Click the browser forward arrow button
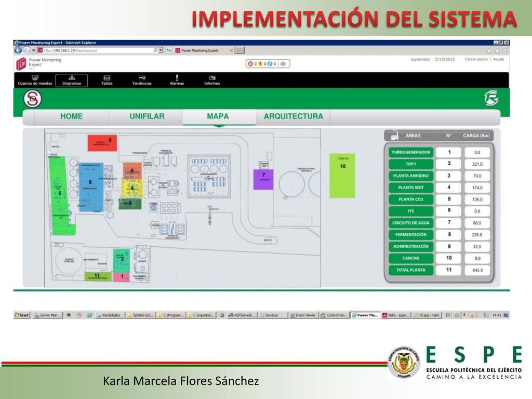Image resolution: width=532 pixels, height=399 pixels. tap(26, 50)
